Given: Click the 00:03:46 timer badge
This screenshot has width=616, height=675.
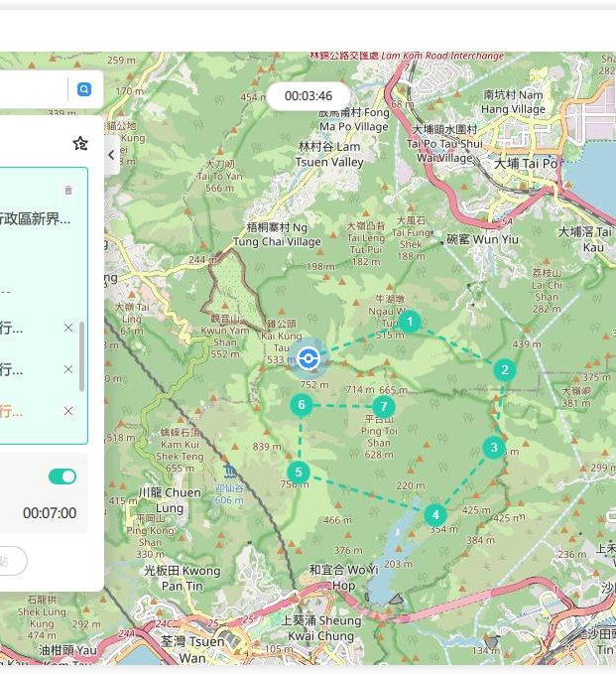Looking at the screenshot, I should [x=308, y=96].
